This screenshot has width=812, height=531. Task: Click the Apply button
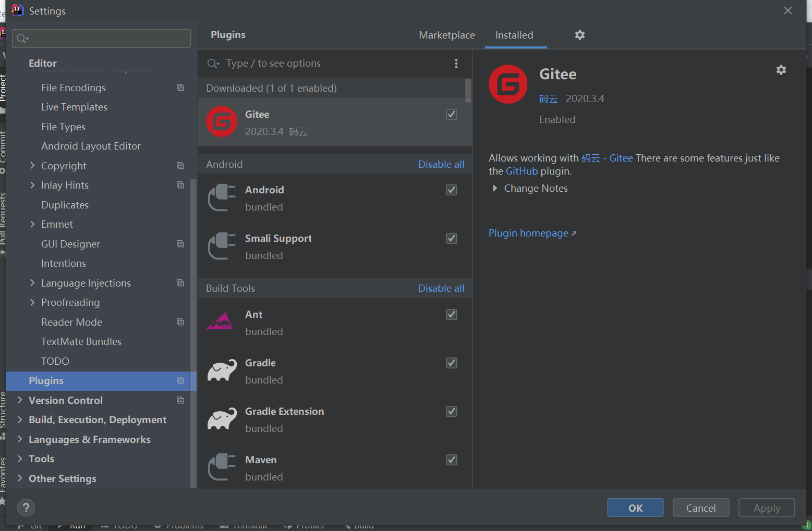(767, 508)
